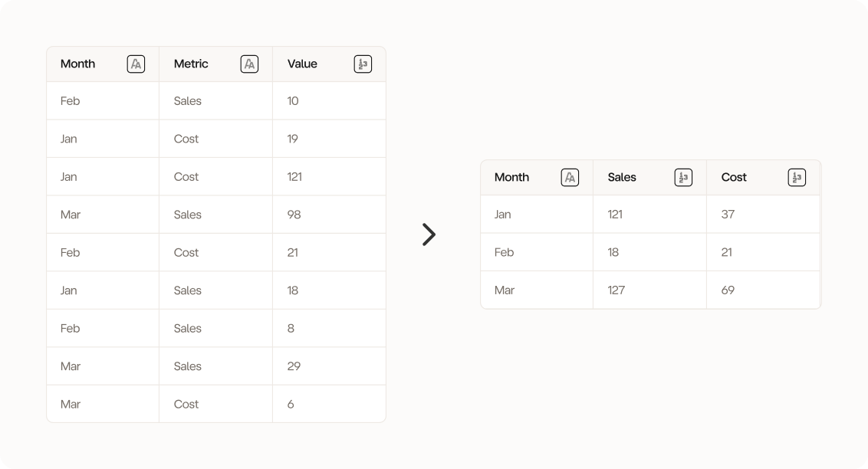Click the number type icon in Sales column header
This screenshot has width=868, height=469.
683,178
